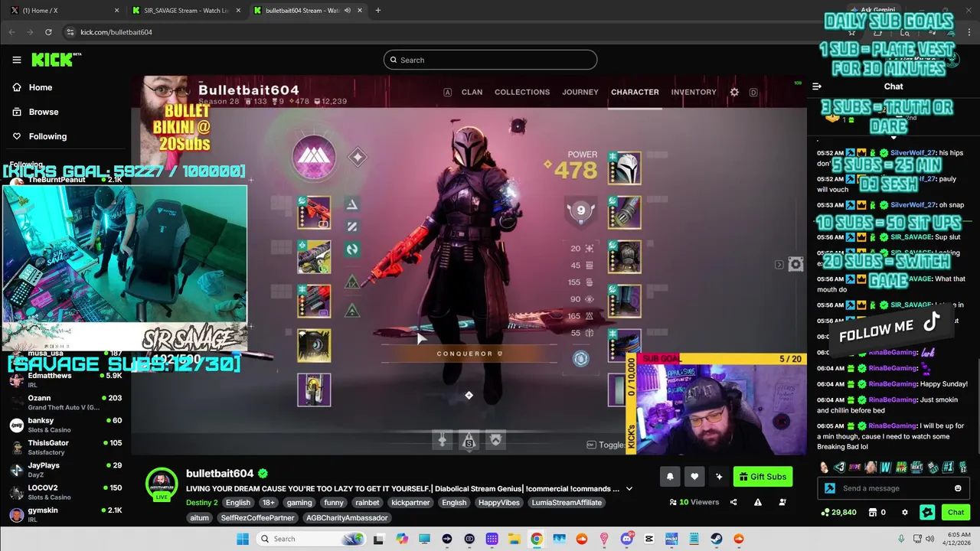Click the gaming tag
This screenshot has height=551, width=980.
299,502
